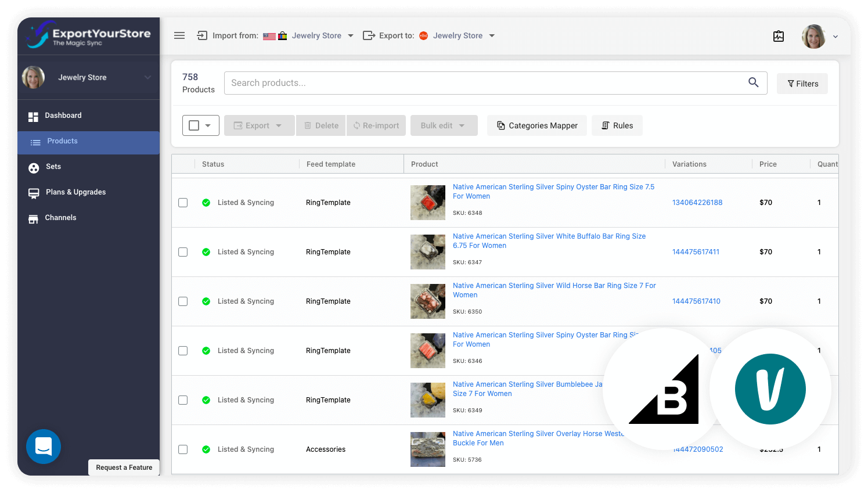Click the Price column header
The image size is (868, 493).
[x=768, y=164]
